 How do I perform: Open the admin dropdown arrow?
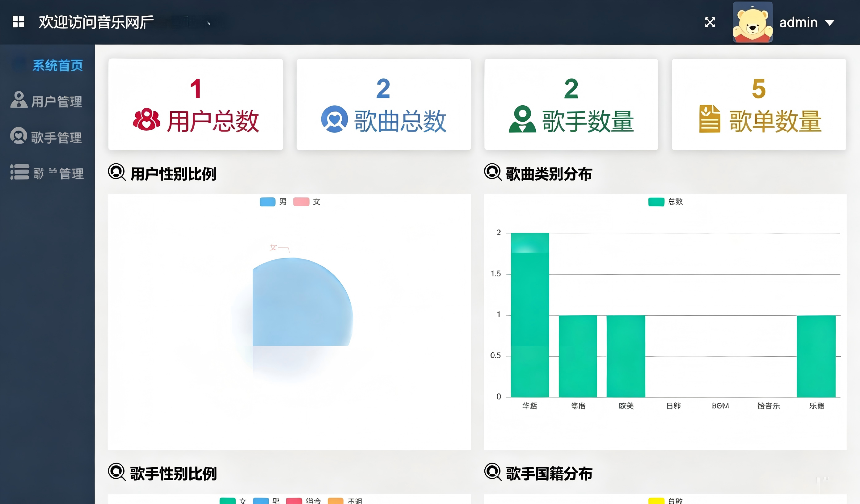coord(830,23)
